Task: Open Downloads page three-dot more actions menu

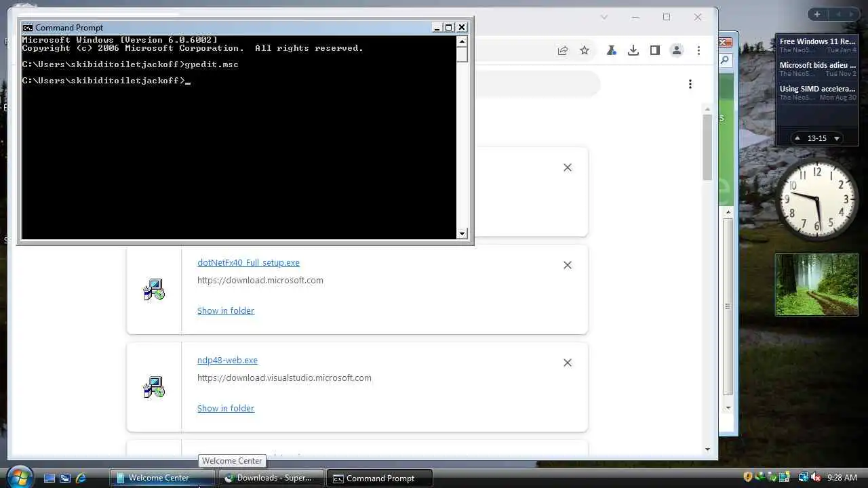Action: pos(690,84)
